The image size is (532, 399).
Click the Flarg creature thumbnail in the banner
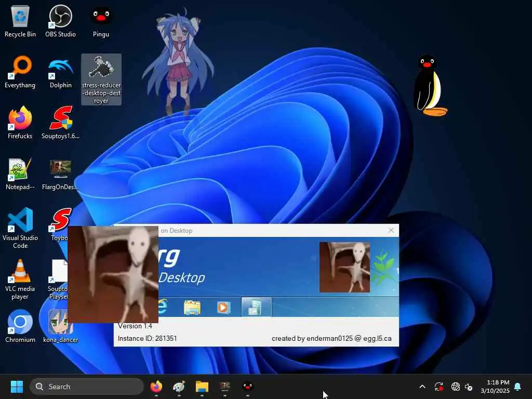click(x=344, y=267)
